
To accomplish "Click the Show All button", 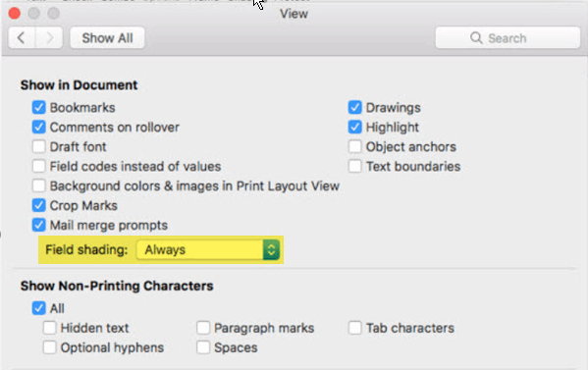I will click(x=107, y=38).
